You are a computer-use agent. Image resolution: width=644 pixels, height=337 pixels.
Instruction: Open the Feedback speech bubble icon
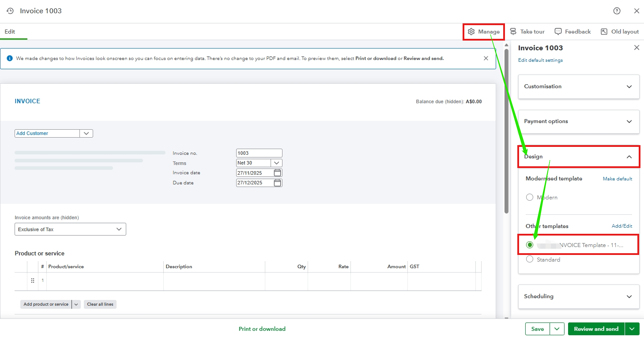tap(558, 32)
